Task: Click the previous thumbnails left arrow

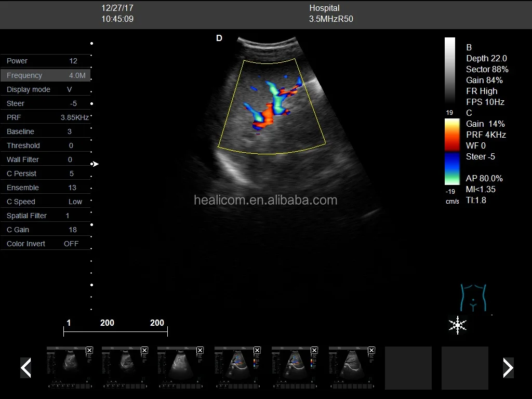Action: pyautogui.click(x=25, y=368)
